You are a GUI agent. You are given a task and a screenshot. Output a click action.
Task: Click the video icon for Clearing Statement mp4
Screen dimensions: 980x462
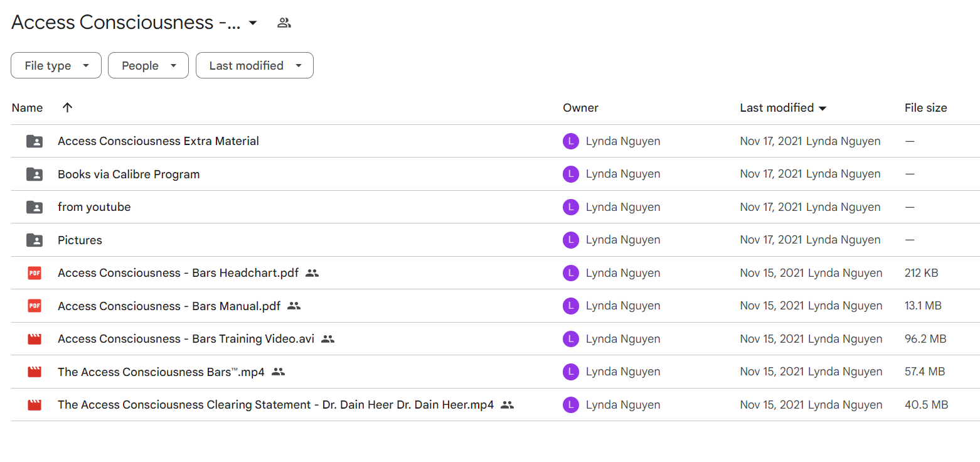(35, 405)
